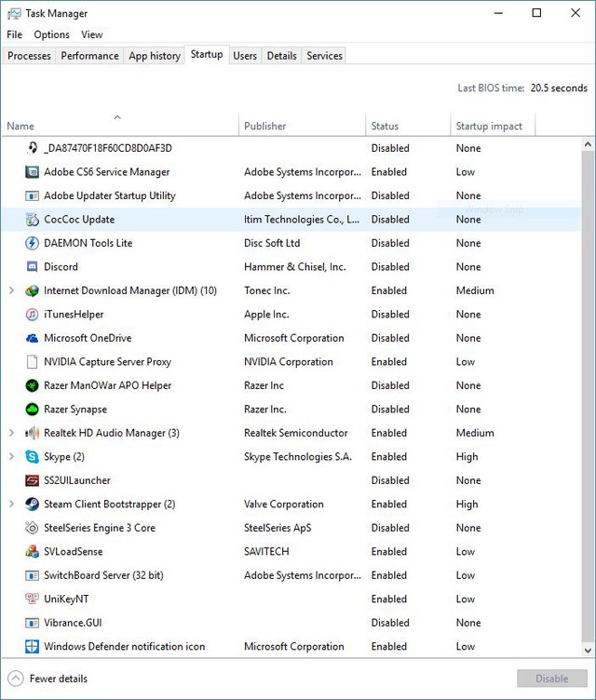
Task: Click the Disable button
Action: coord(552,679)
